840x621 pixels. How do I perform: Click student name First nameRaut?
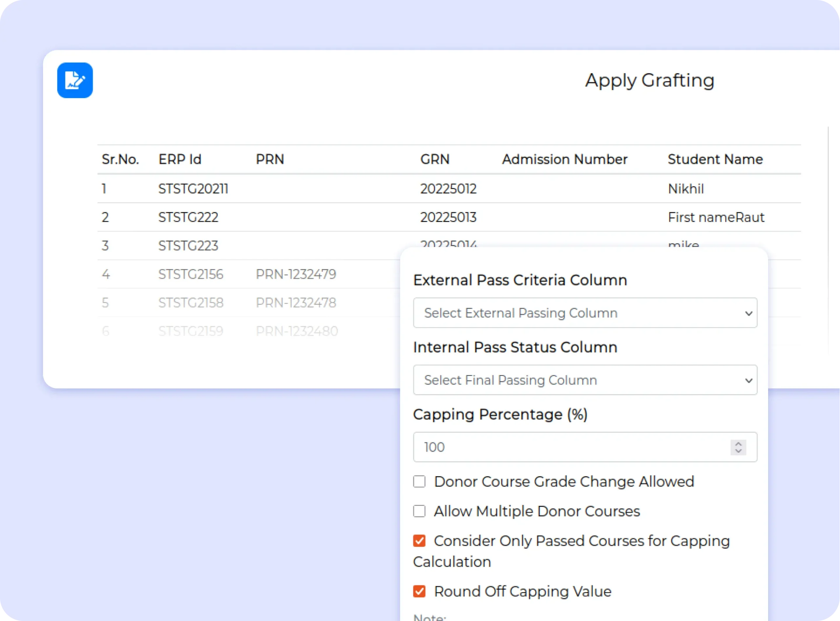[716, 217]
